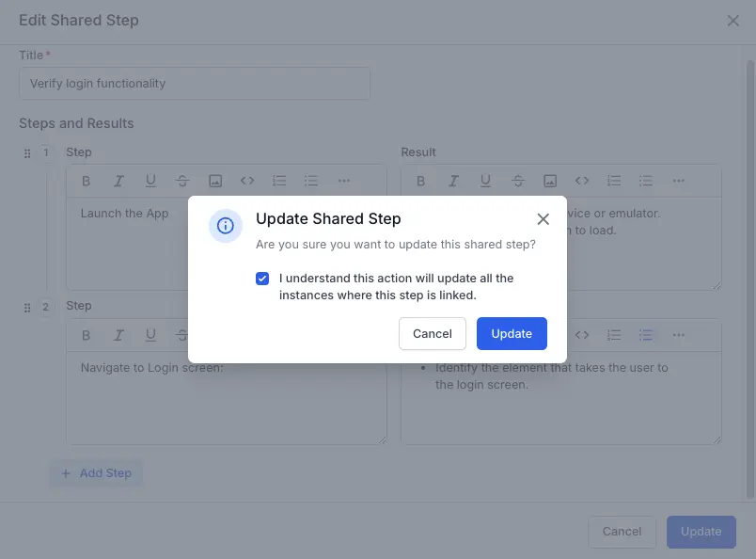Open more options in Step 2 toolbar

343,335
